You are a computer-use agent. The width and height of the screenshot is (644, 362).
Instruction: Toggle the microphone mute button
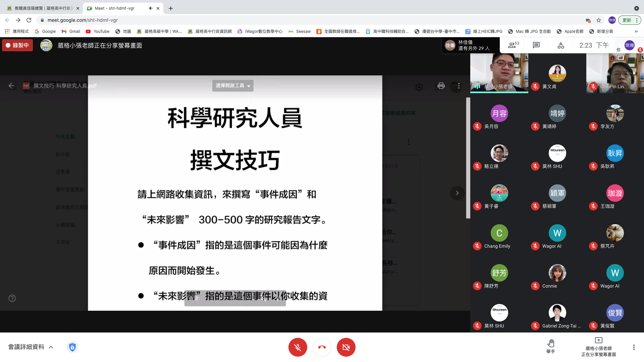click(298, 347)
